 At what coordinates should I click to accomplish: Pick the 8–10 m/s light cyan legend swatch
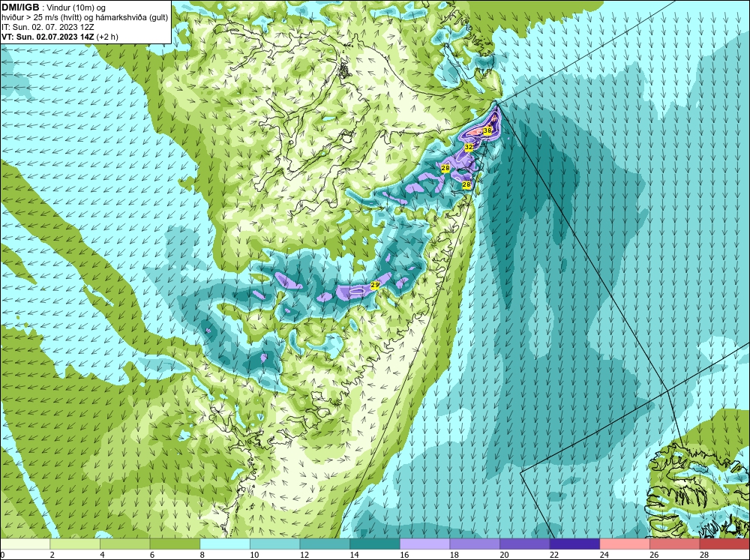point(225,544)
